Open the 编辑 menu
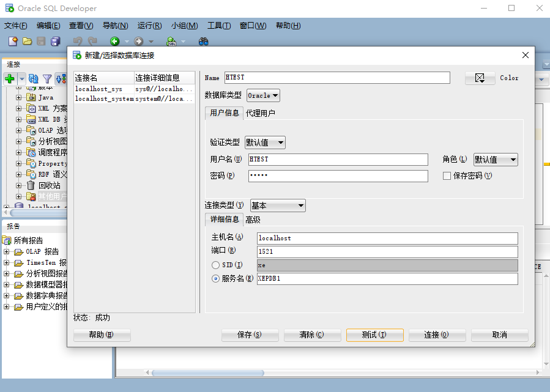The width and height of the screenshot is (550, 392). 48,26
